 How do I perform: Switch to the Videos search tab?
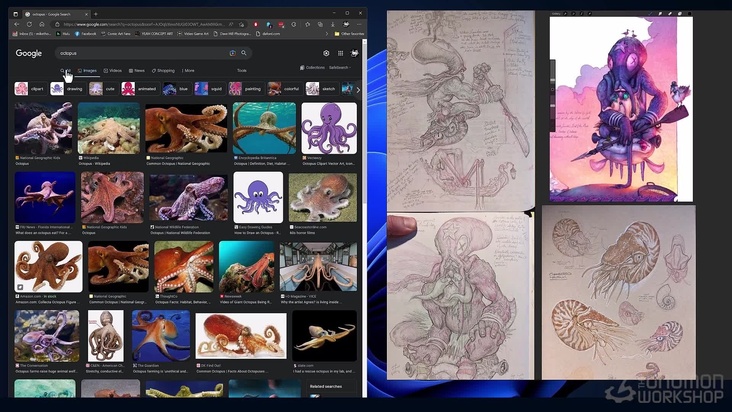click(x=113, y=71)
